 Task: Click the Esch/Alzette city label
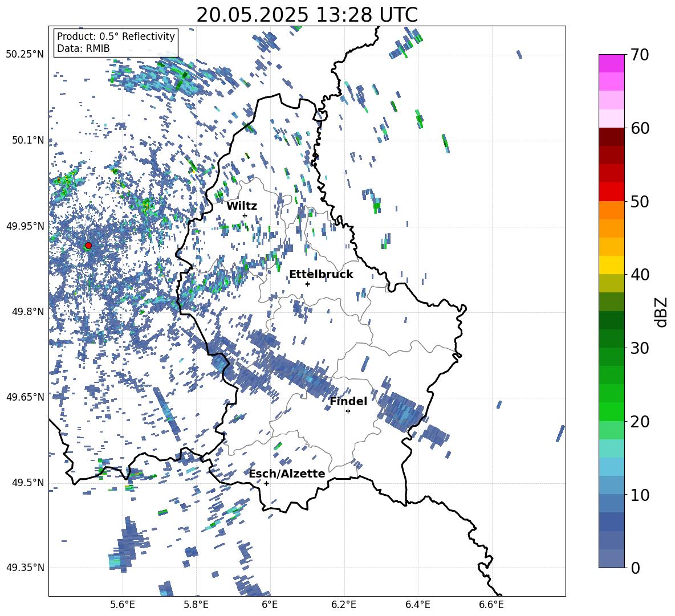tap(287, 474)
